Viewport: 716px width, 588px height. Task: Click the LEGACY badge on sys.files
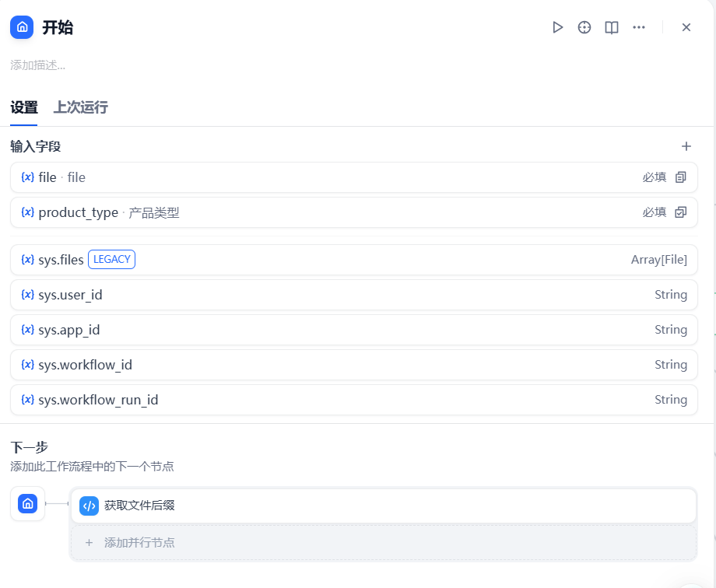click(x=111, y=259)
